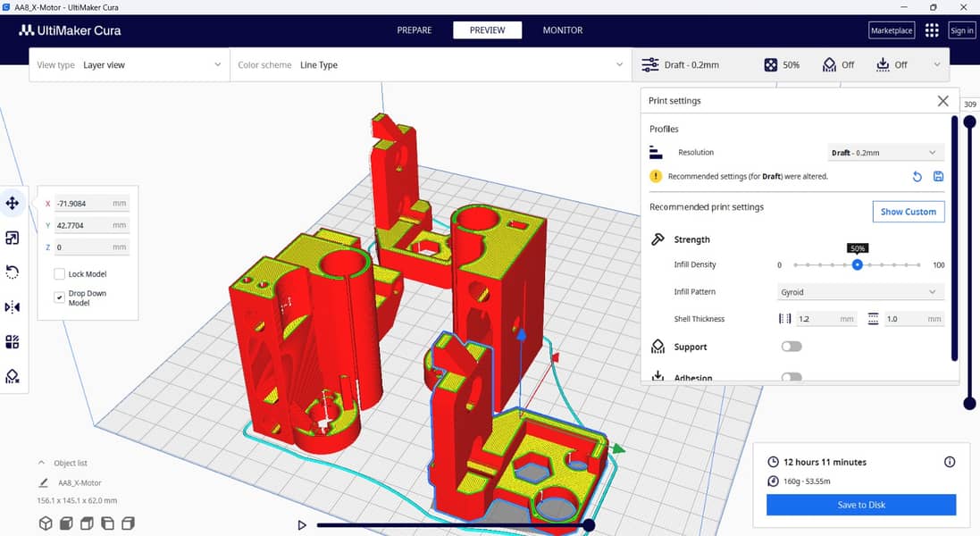Viewport: 980px width, 536px height.
Task: Click the print time info icon
Action: pyautogui.click(x=950, y=462)
